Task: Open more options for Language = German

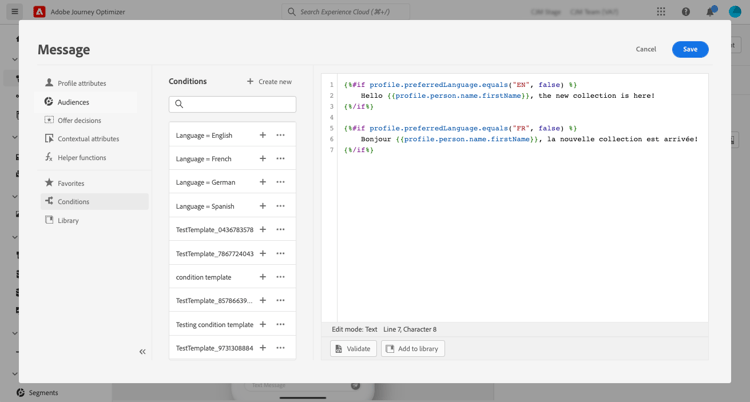Action: pos(281,182)
